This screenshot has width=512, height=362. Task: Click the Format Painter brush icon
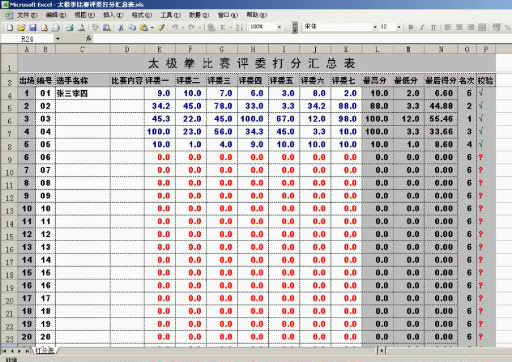[162, 28]
